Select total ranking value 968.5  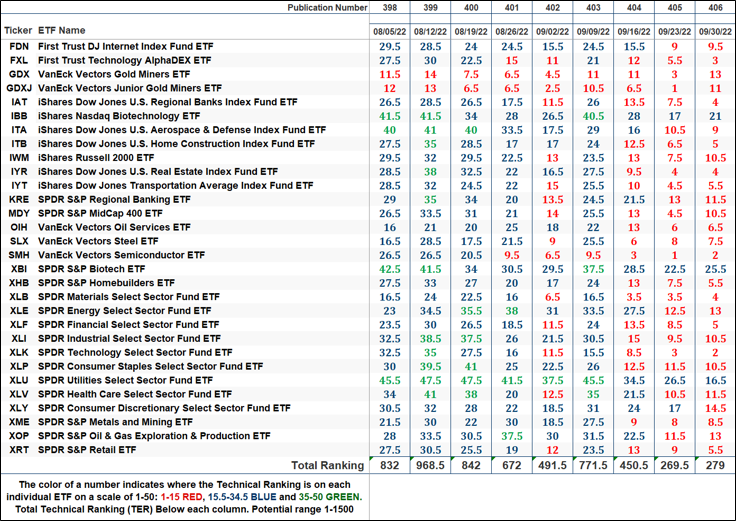[x=430, y=466]
